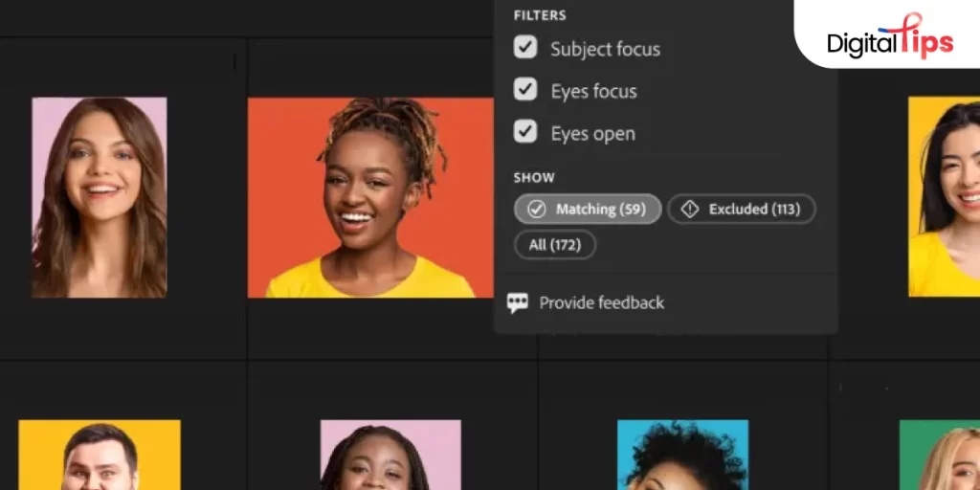The height and width of the screenshot is (490, 980).
Task: Click the speech bubble feedback icon
Action: click(x=518, y=303)
